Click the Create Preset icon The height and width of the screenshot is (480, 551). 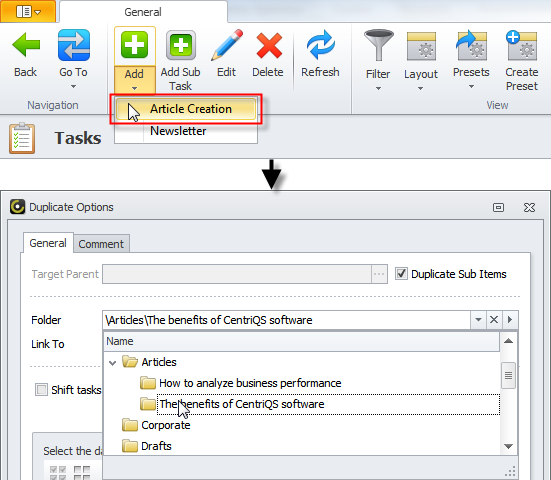tap(521, 46)
